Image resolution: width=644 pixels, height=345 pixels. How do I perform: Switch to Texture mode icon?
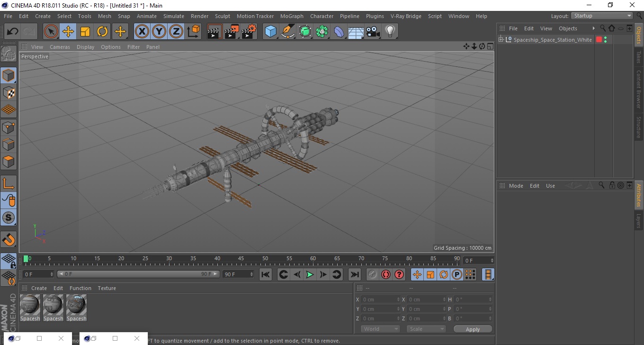9,92
